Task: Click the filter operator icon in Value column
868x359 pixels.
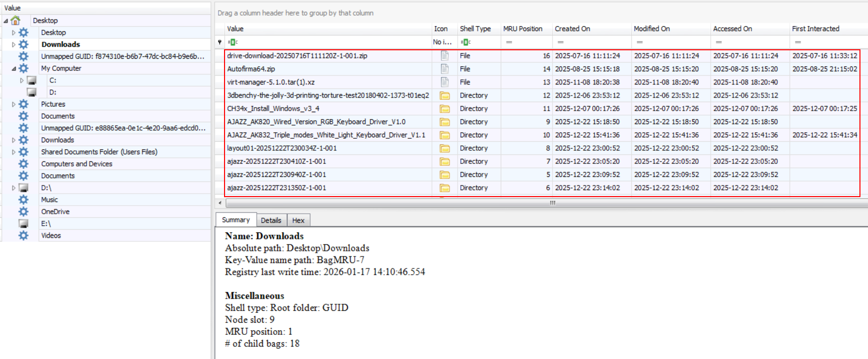Action: (x=233, y=42)
